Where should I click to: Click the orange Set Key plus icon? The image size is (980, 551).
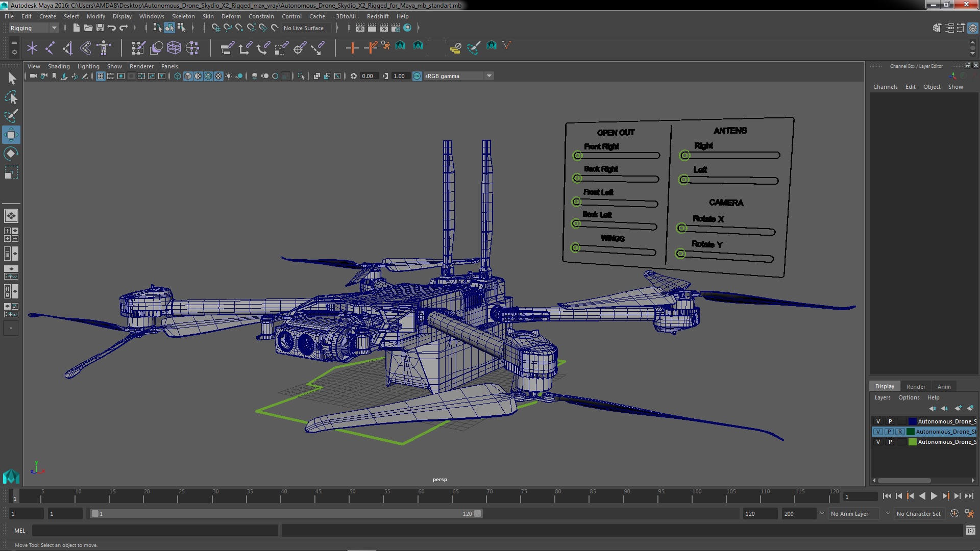click(x=352, y=48)
